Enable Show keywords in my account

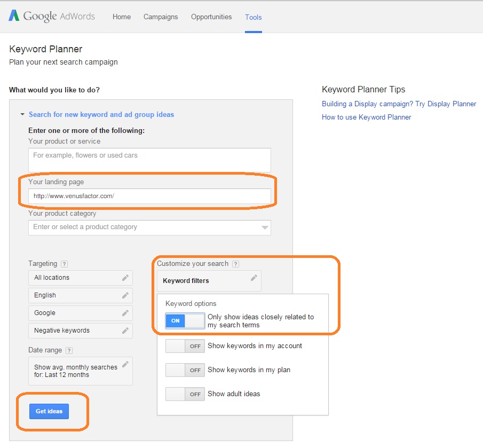point(185,346)
